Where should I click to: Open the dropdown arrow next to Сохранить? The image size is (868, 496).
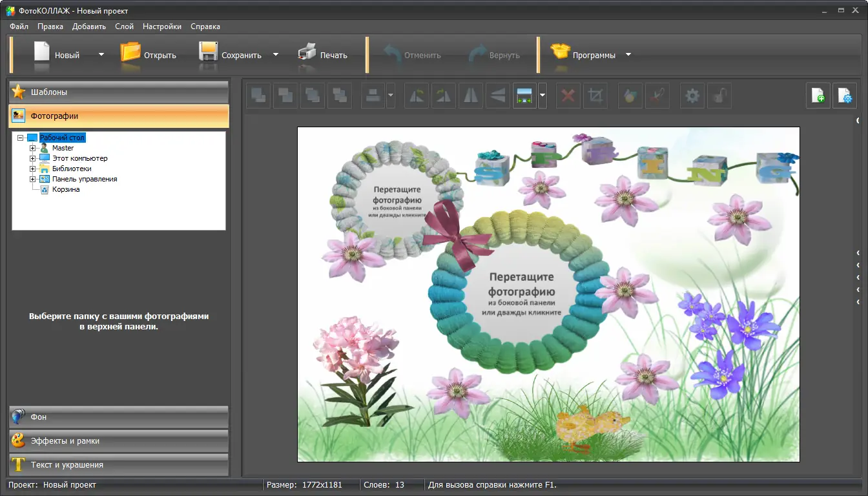(276, 55)
